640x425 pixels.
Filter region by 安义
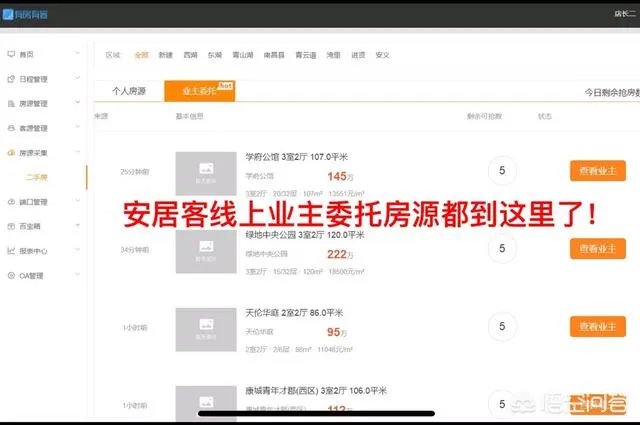pyautogui.click(x=382, y=55)
